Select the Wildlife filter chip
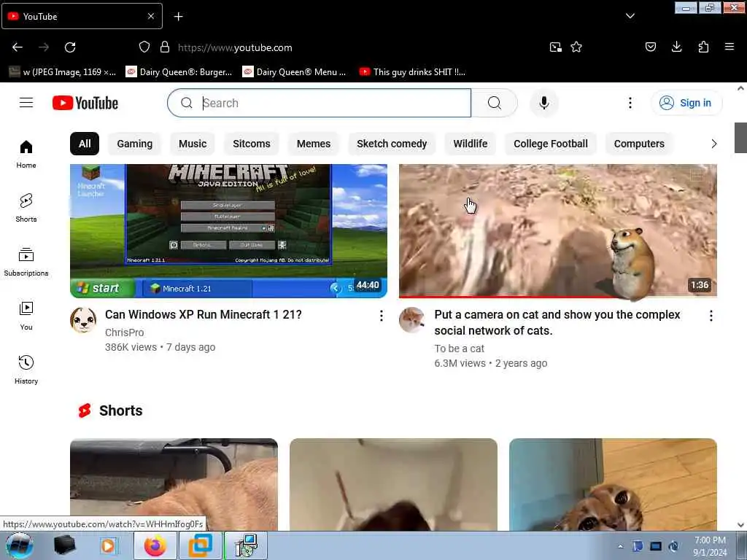 471,144
